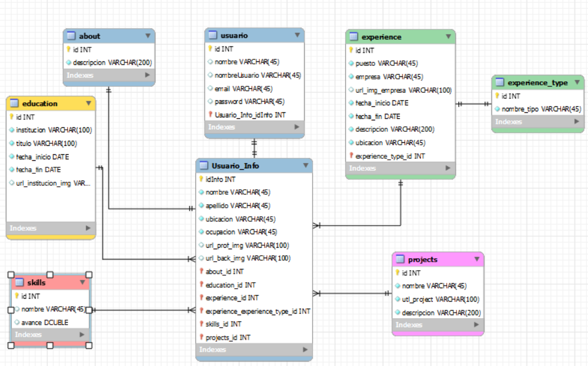Click the top-left selection handle on skills
This screenshot has height=366, width=588.
11,274
